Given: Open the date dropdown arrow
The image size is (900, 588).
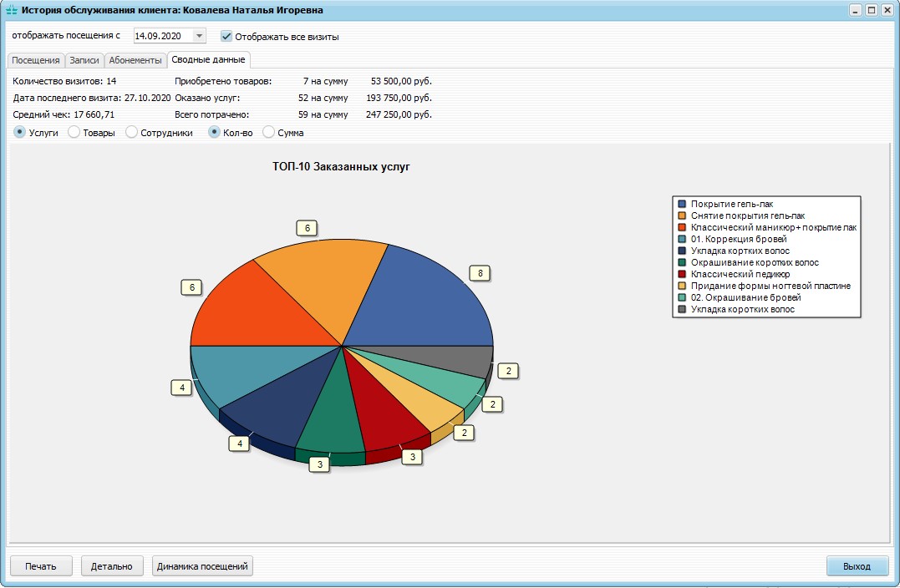Looking at the screenshot, I should (x=198, y=36).
